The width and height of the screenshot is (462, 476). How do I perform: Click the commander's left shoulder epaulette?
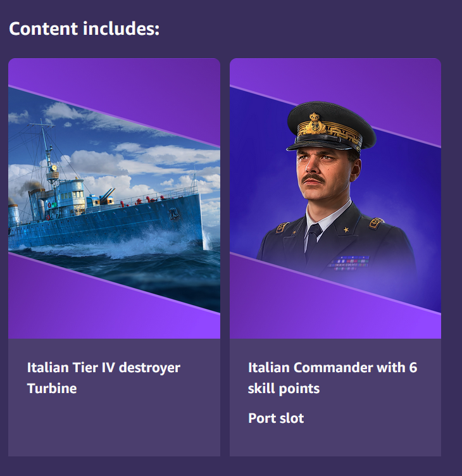(x=376, y=223)
